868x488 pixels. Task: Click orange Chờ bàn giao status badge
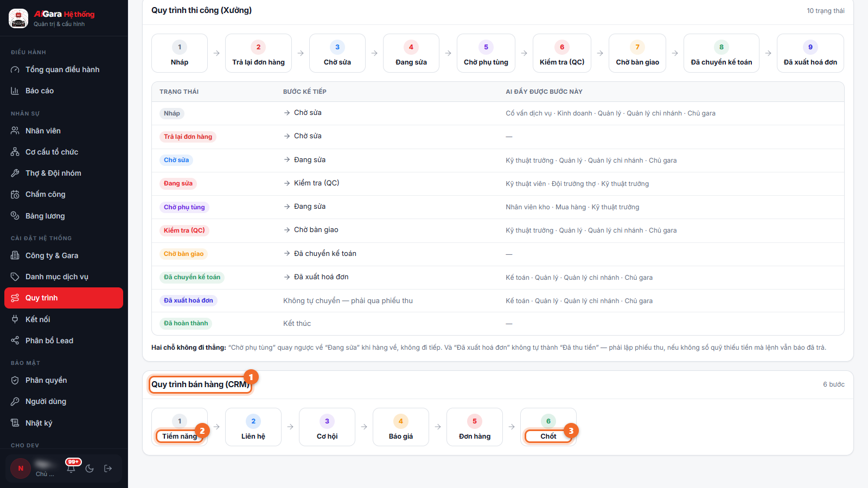(x=184, y=254)
